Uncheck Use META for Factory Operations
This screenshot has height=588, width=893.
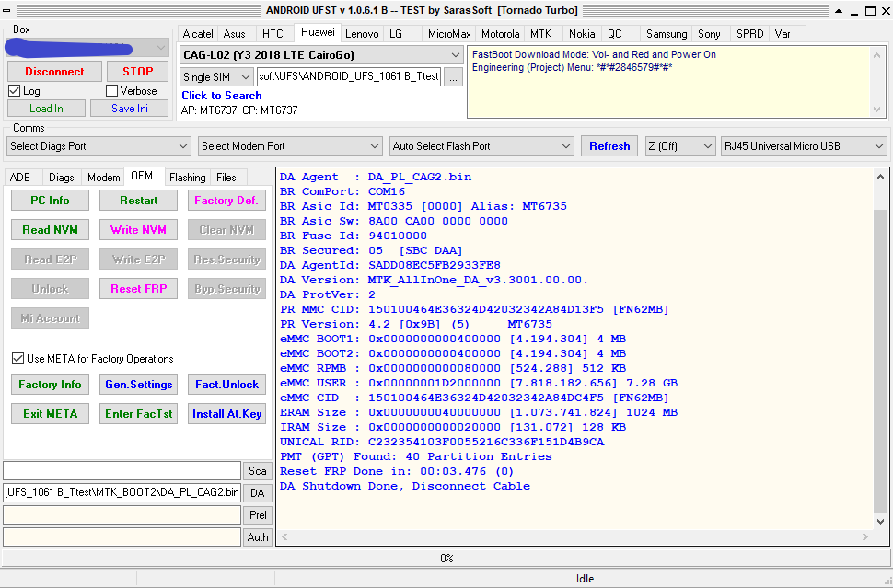click(x=17, y=359)
